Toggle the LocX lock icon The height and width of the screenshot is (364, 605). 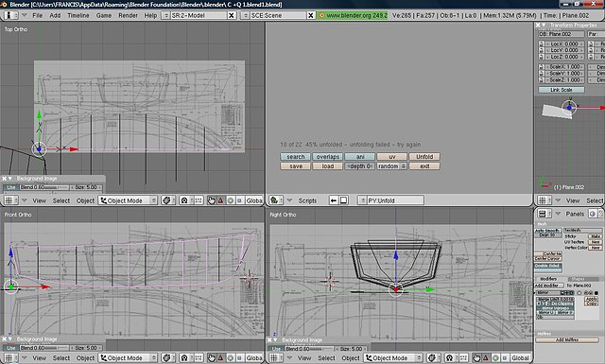[542, 44]
